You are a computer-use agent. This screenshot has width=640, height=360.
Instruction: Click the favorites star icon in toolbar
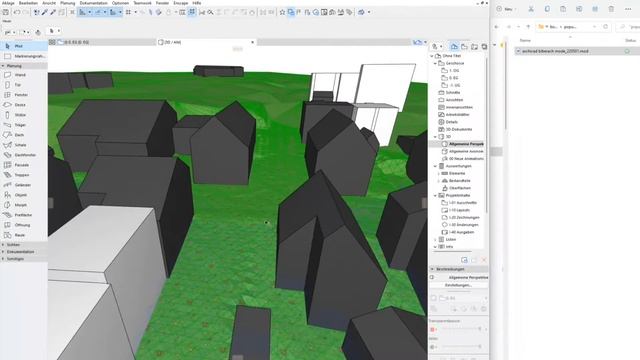click(282, 12)
